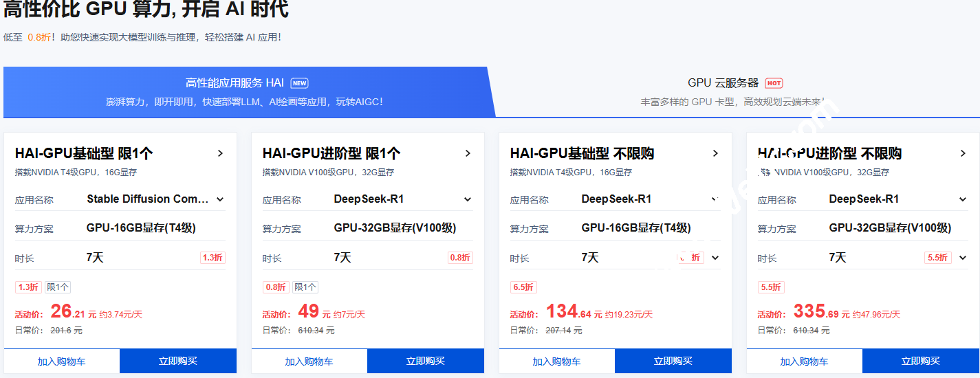The width and height of the screenshot is (980, 378).
Task: Click arrow beside HAI-GPU进阶型 不限购 title
Action: coord(963,153)
